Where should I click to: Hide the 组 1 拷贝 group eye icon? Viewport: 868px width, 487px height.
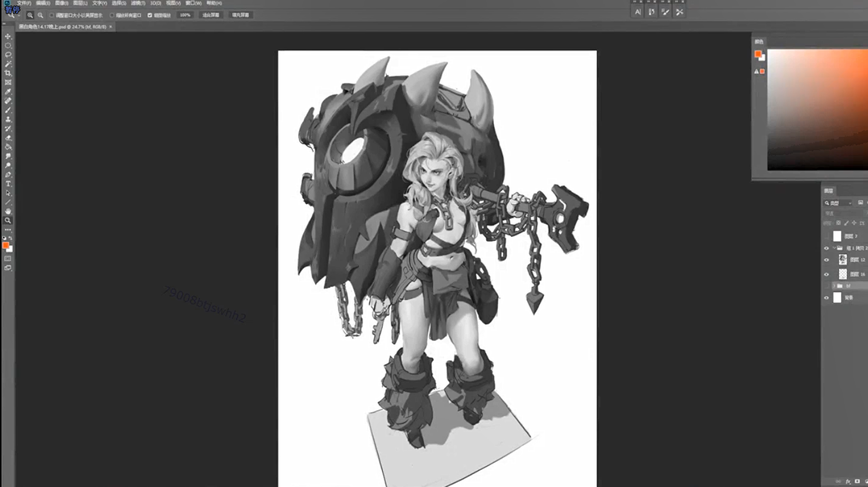(827, 248)
